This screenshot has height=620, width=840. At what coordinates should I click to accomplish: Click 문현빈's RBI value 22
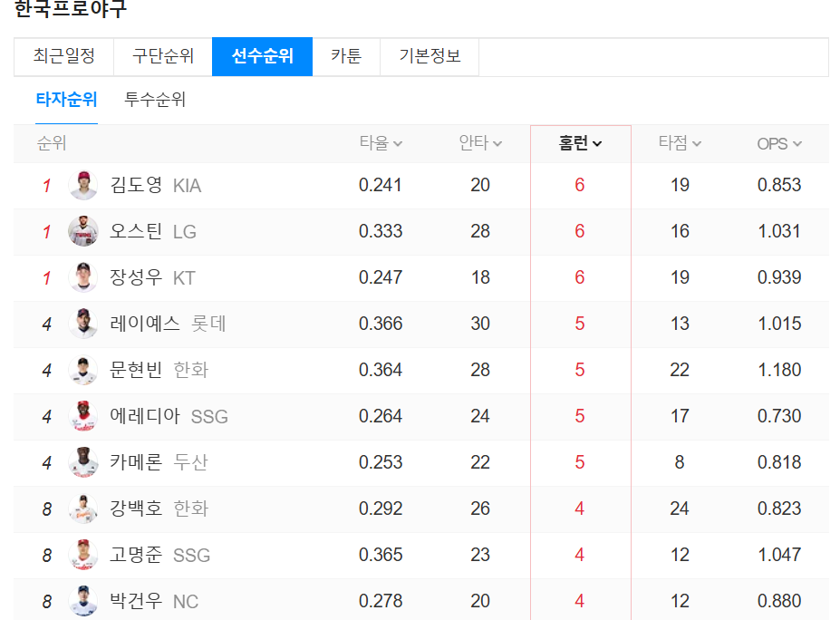coord(680,370)
